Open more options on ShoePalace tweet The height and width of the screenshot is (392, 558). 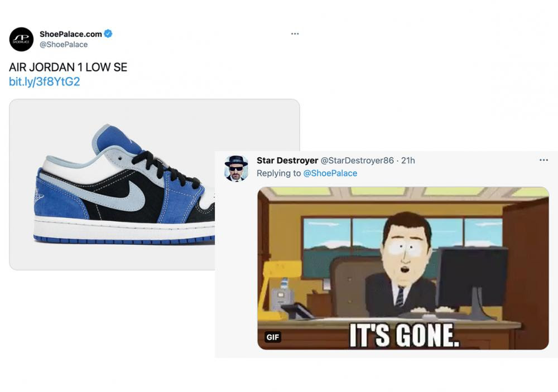(295, 34)
